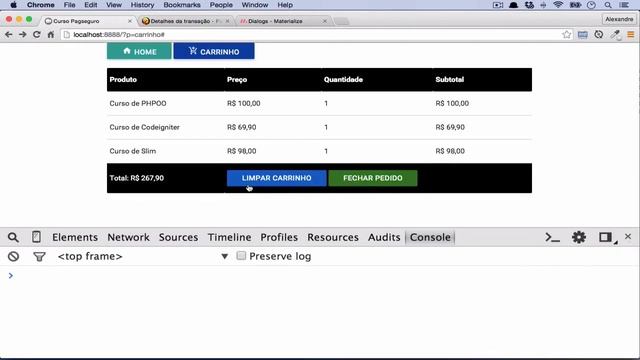This screenshot has height=360, width=640.
Task: Switch to Detalhes da transação tab
Action: pos(186,21)
